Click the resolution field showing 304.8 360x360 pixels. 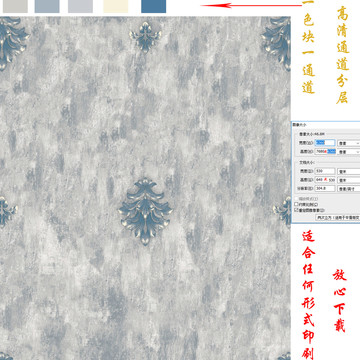(325, 188)
